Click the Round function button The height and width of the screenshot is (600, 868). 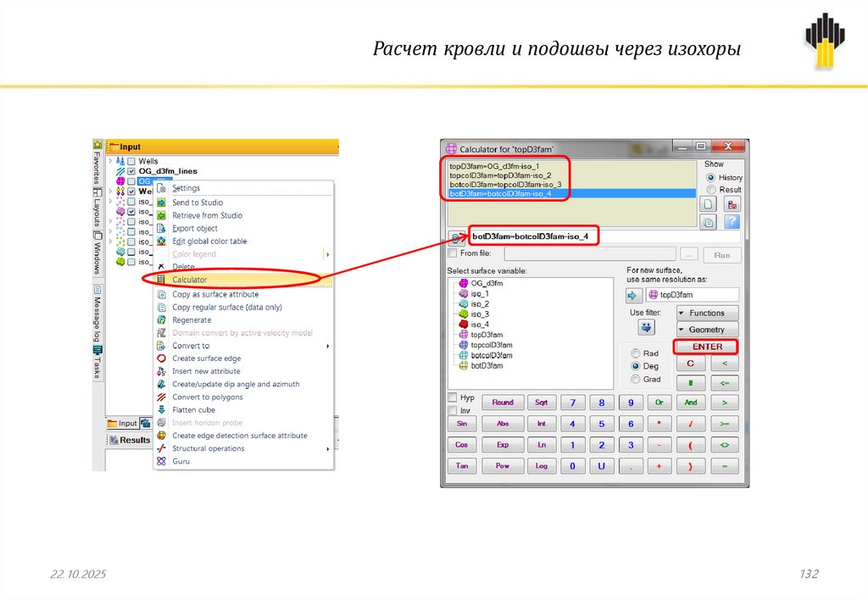tap(503, 403)
